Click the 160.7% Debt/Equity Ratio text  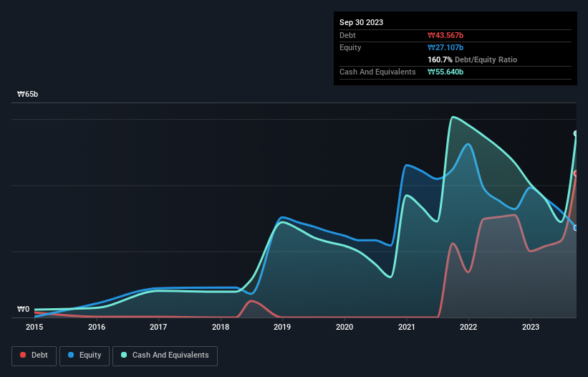[472, 59]
